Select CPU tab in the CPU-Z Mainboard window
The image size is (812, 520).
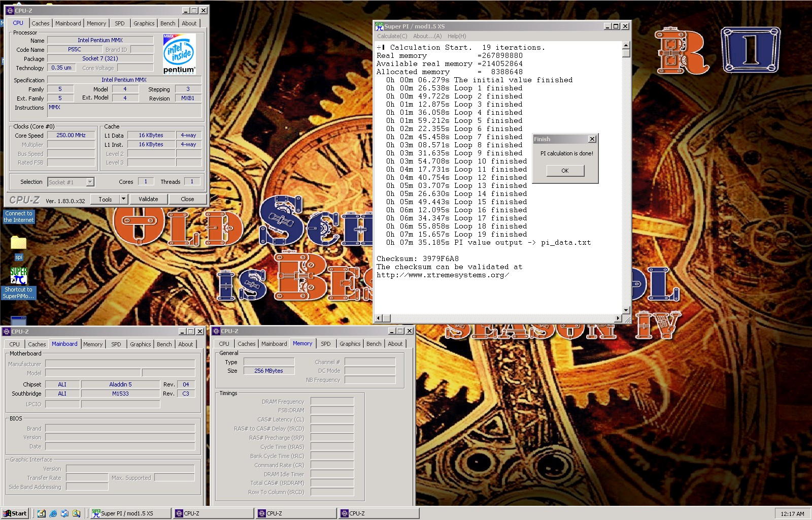15,344
